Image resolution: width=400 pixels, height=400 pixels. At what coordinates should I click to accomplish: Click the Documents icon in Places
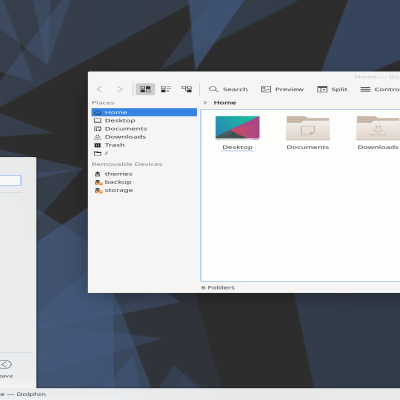[98, 129]
